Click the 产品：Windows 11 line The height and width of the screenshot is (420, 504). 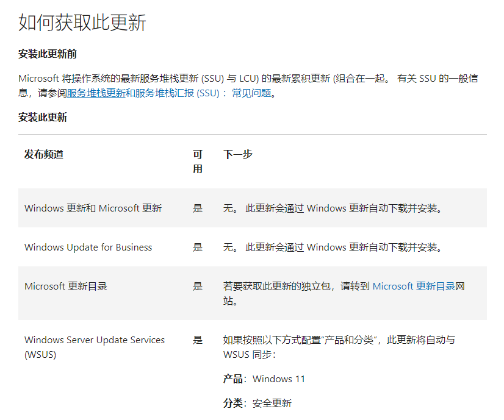pyautogui.click(x=264, y=379)
